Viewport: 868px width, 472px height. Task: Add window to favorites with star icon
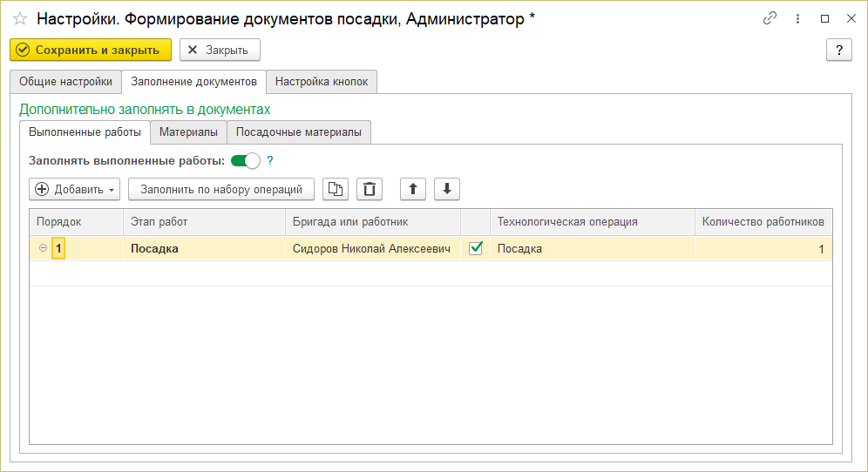[x=20, y=19]
